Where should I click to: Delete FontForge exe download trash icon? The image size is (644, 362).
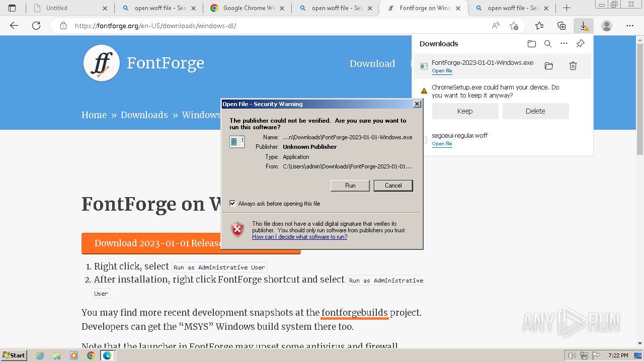(x=573, y=66)
